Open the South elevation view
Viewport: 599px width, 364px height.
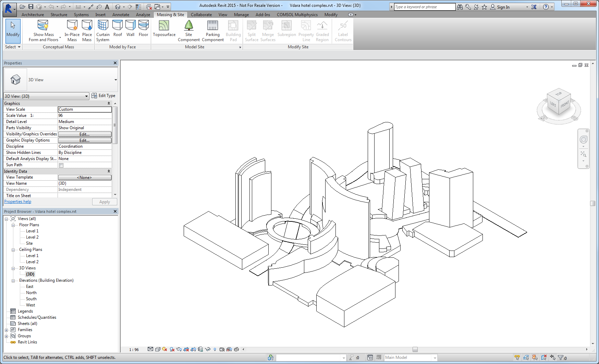[31, 299]
